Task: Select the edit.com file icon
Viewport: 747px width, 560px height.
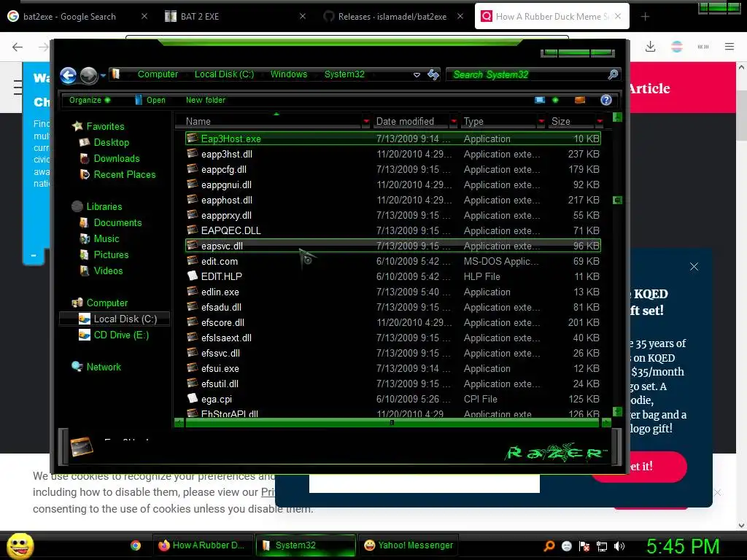Action: pyautogui.click(x=193, y=261)
